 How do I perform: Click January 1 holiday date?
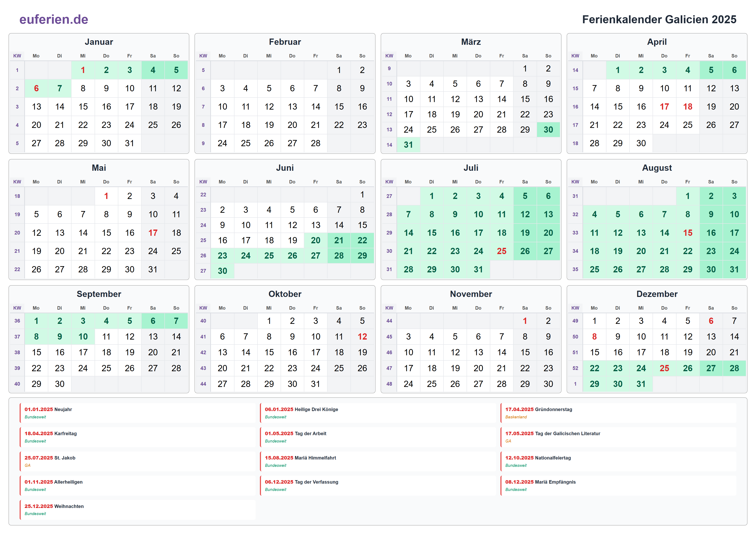[x=83, y=70]
